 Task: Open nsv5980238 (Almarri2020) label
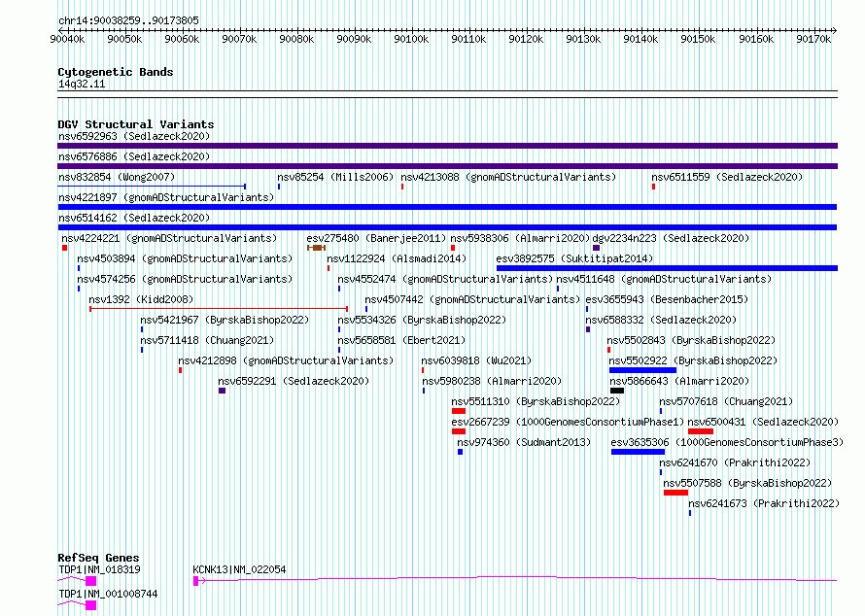492,381
